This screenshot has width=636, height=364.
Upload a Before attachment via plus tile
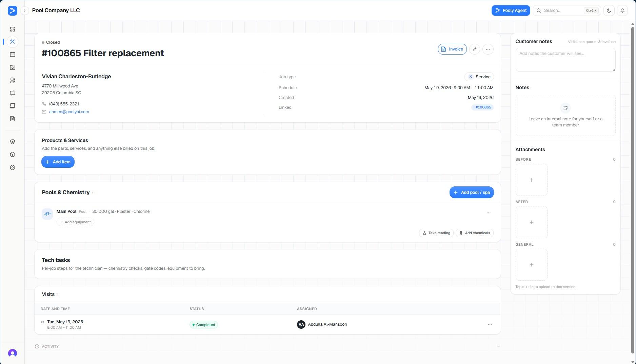(x=532, y=180)
